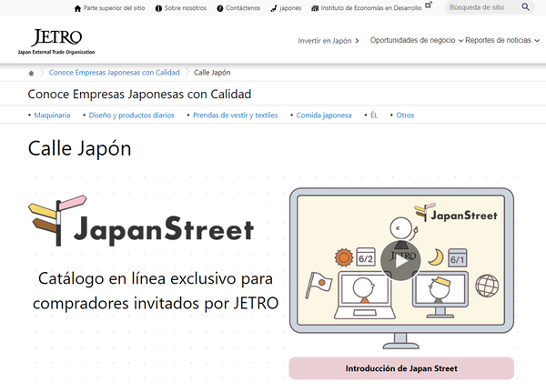This screenshot has height=392, width=546.
Task: Select the Maquinaria category
Action: 52,116
